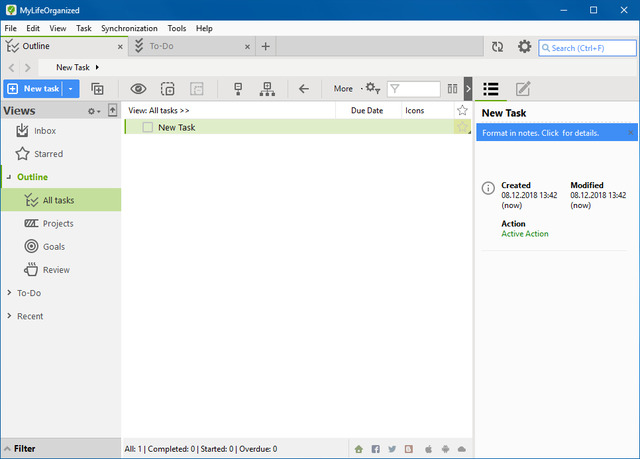Open settings via the gear icon
Screen dimensions: 640x459
(x=524, y=47)
